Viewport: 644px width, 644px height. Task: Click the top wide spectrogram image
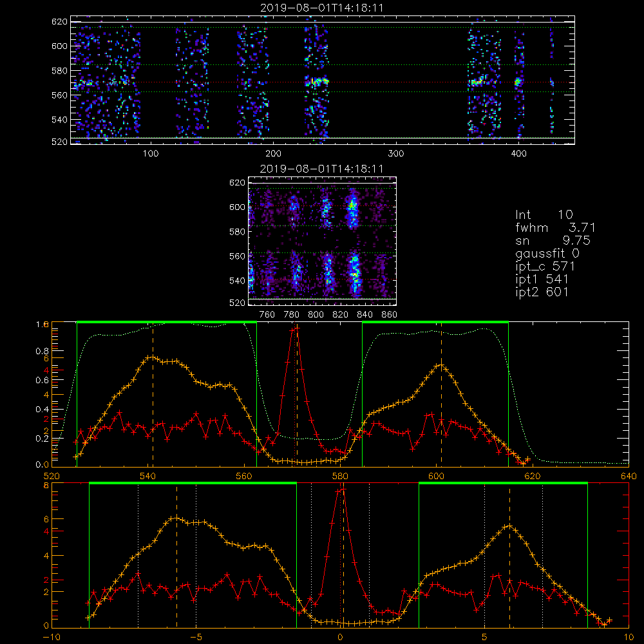click(323, 80)
